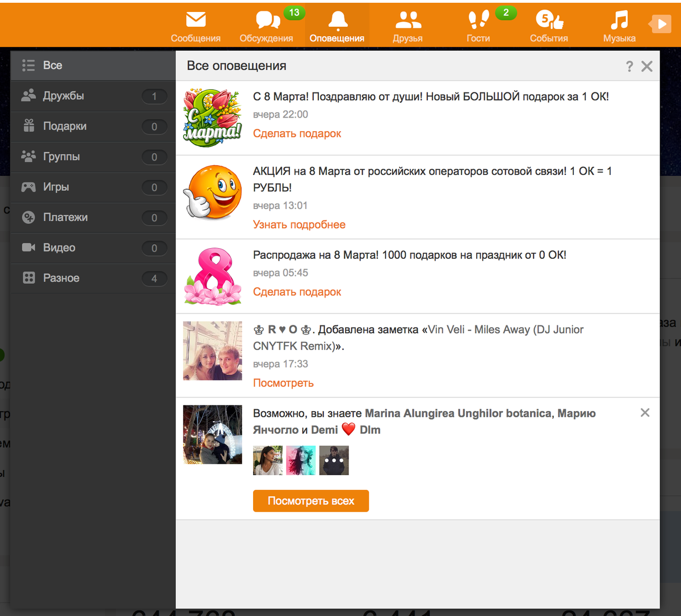Viewport: 681px width, 616px height.
Task: Click Сделать подарок under С 8 Марта greeting
Action: click(x=297, y=133)
